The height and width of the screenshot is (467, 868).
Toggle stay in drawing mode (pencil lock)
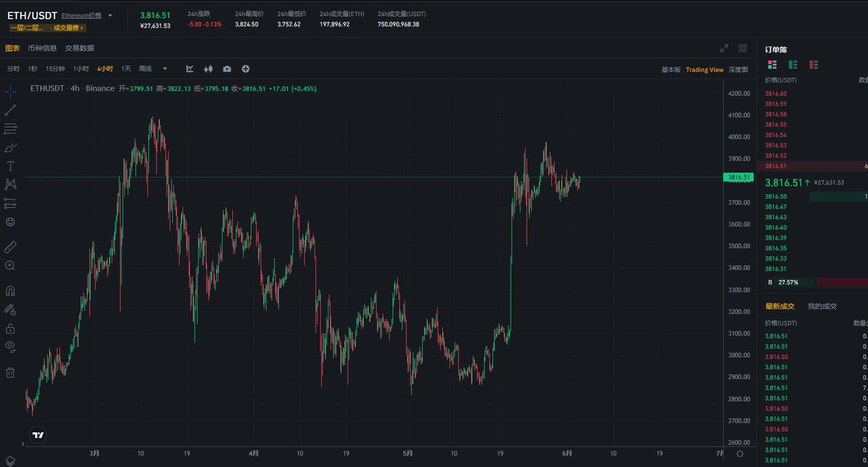(10, 309)
